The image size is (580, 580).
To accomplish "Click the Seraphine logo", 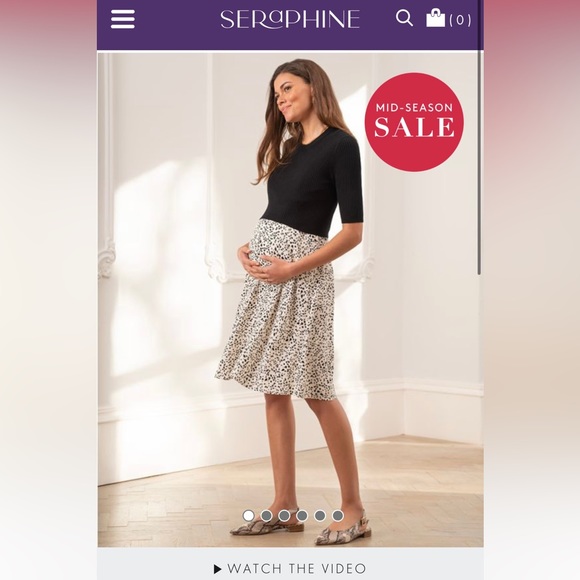I will coord(290,19).
